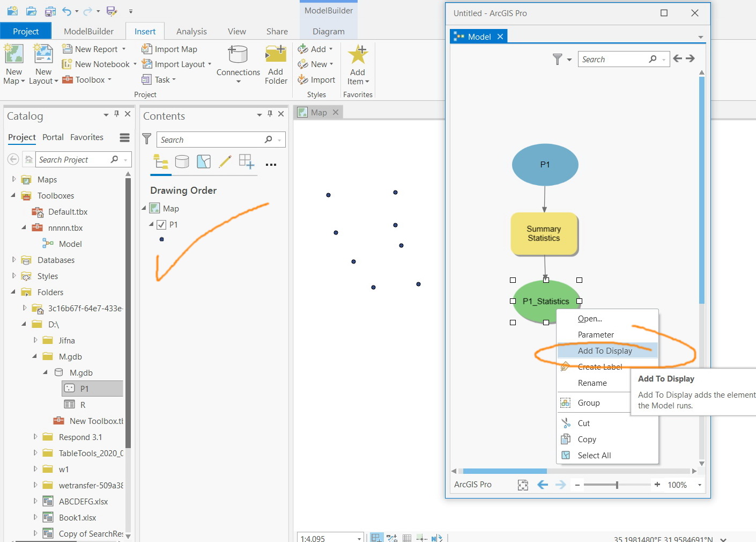Click the Add Folder button
This screenshot has width=756, height=542.
[275, 64]
